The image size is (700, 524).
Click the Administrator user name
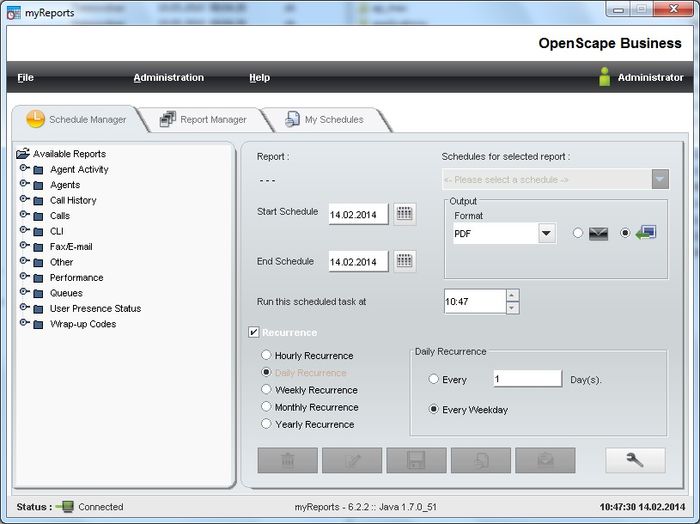pyautogui.click(x=650, y=78)
